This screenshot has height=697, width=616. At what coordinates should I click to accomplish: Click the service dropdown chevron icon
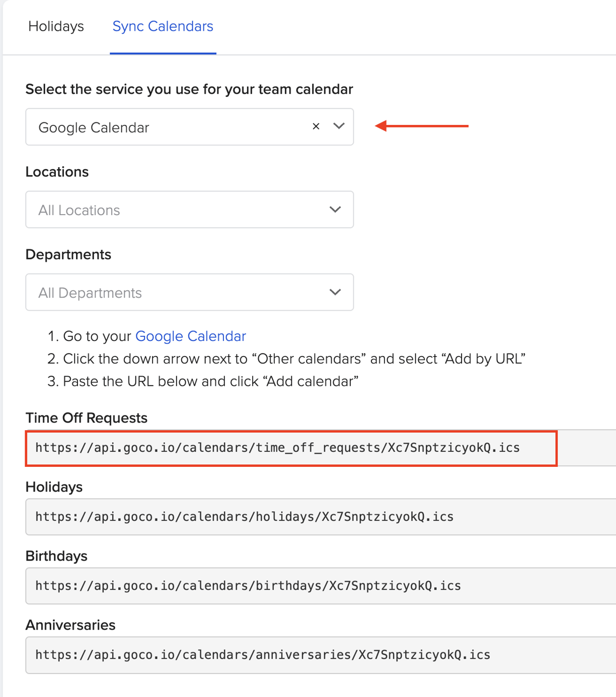coord(338,127)
